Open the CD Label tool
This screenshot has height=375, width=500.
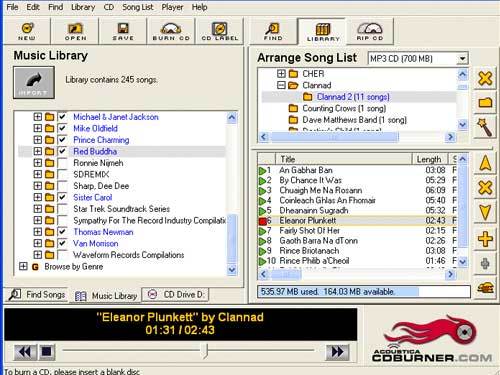220,31
